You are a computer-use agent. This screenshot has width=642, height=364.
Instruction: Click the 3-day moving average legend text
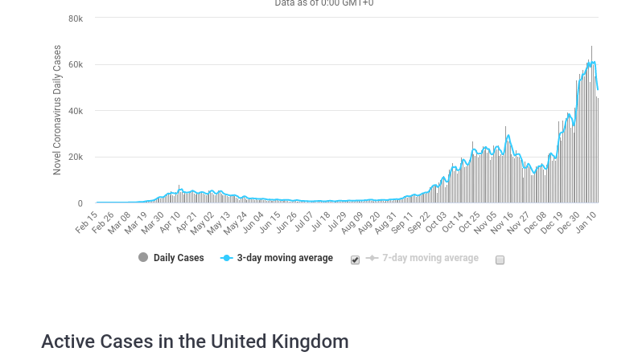(285, 258)
